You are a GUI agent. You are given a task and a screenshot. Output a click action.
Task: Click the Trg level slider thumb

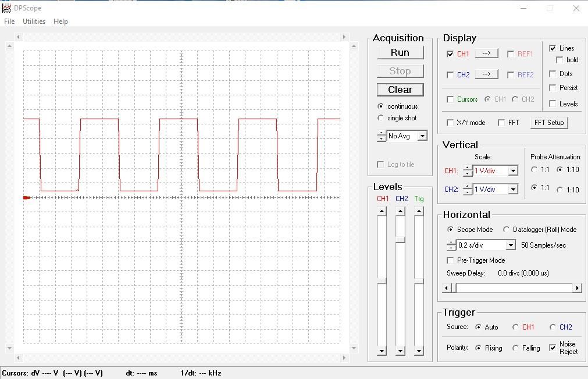pyautogui.click(x=419, y=281)
